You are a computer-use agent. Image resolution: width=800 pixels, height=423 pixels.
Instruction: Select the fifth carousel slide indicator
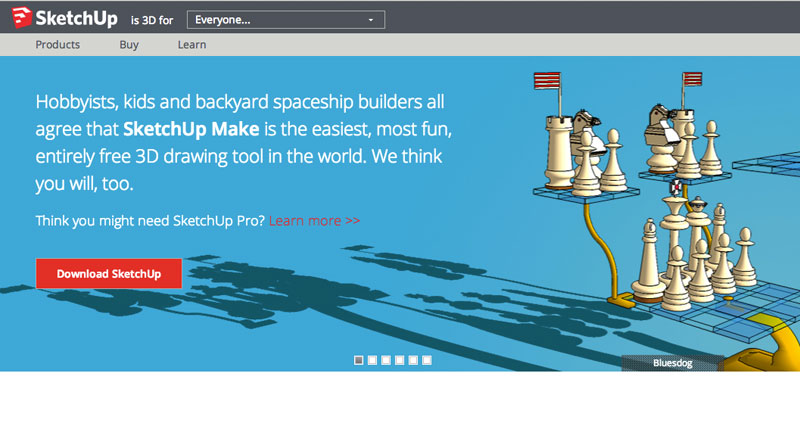[413, 360]
